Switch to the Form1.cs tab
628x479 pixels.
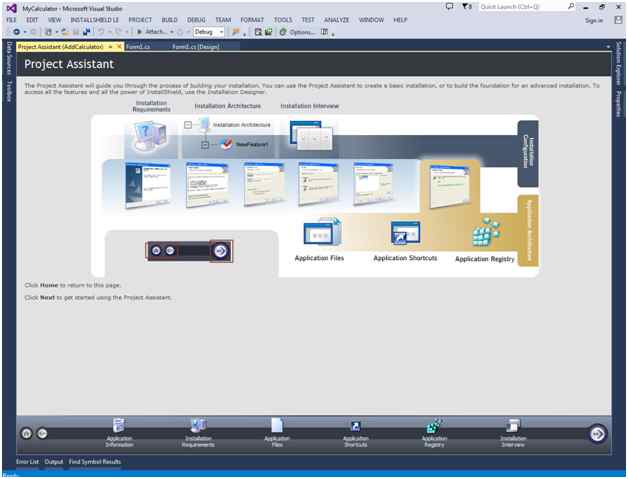click(x=138, y=47)
